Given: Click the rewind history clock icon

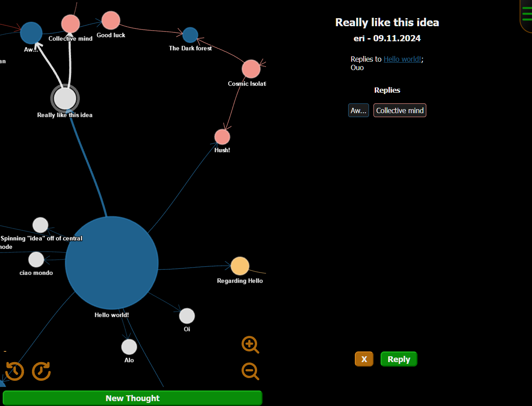Looking at the screenshot, I should pos(15,371).
